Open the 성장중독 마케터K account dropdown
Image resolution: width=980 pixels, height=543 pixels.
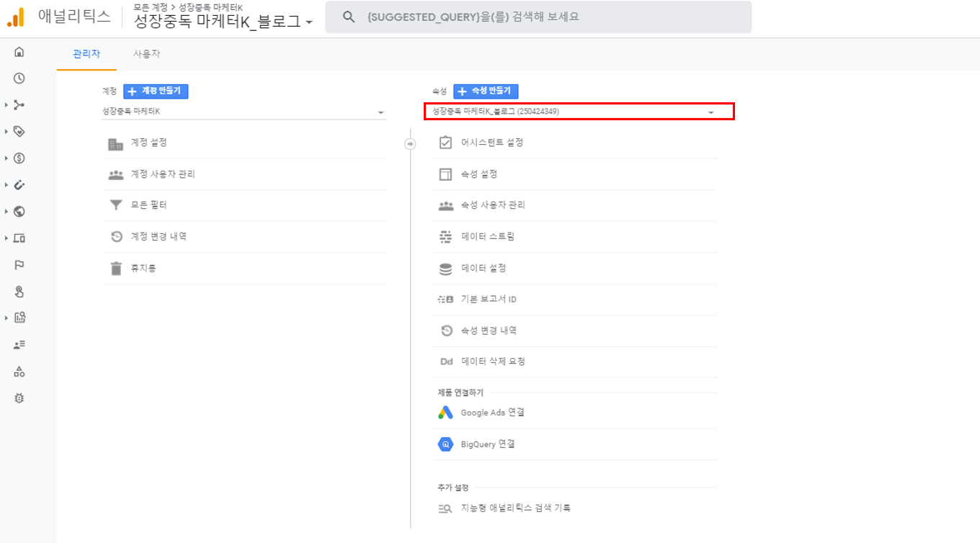(244, 112)
